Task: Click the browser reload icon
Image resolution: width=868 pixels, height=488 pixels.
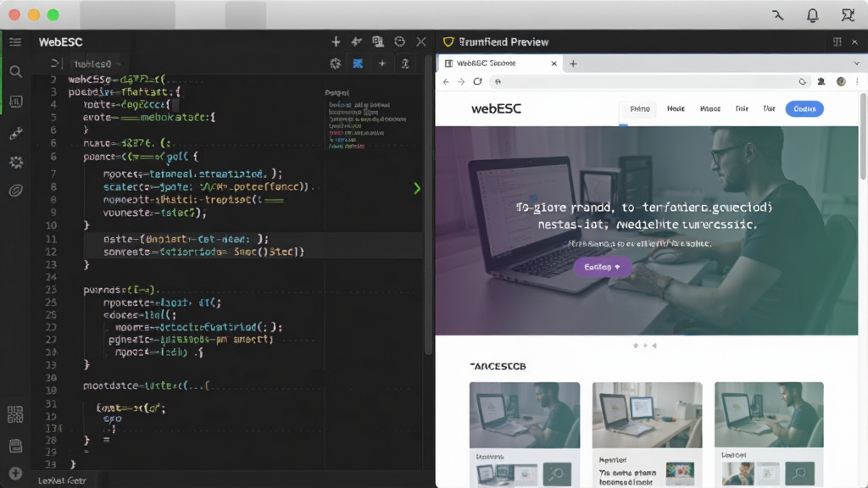Action: [477, 81]
